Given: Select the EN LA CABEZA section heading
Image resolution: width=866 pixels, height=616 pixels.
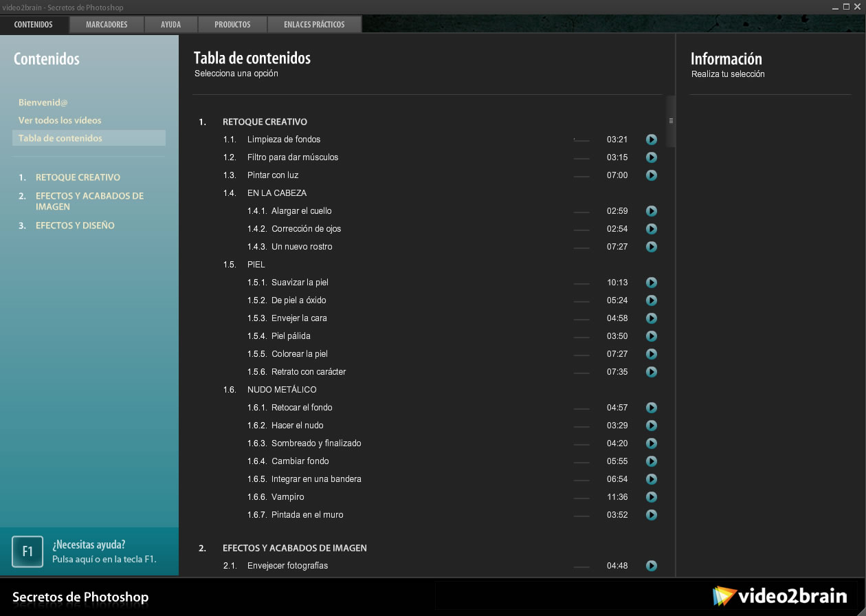Looking at the screenshot, I should point(277,193).
